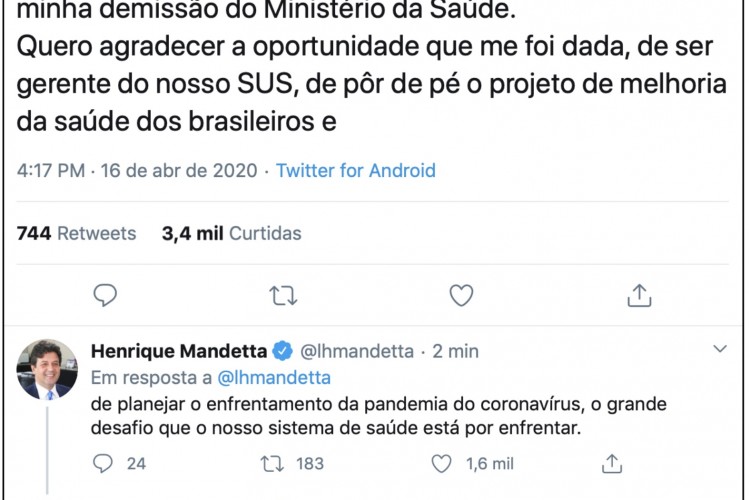
Task: Retweet the main tweet
Action: 283,295
